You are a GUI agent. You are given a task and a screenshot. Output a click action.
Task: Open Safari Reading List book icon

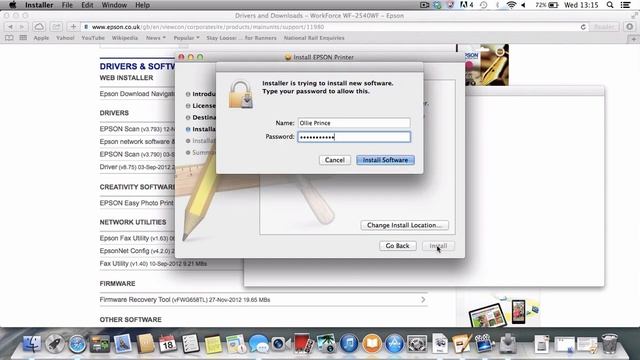pyautogui.click(x=9, y=38)
